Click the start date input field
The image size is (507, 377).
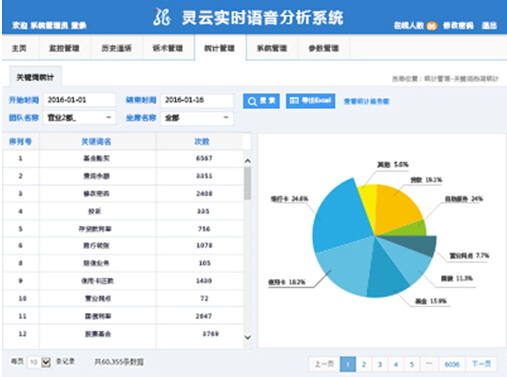click(x=80, y=100)
